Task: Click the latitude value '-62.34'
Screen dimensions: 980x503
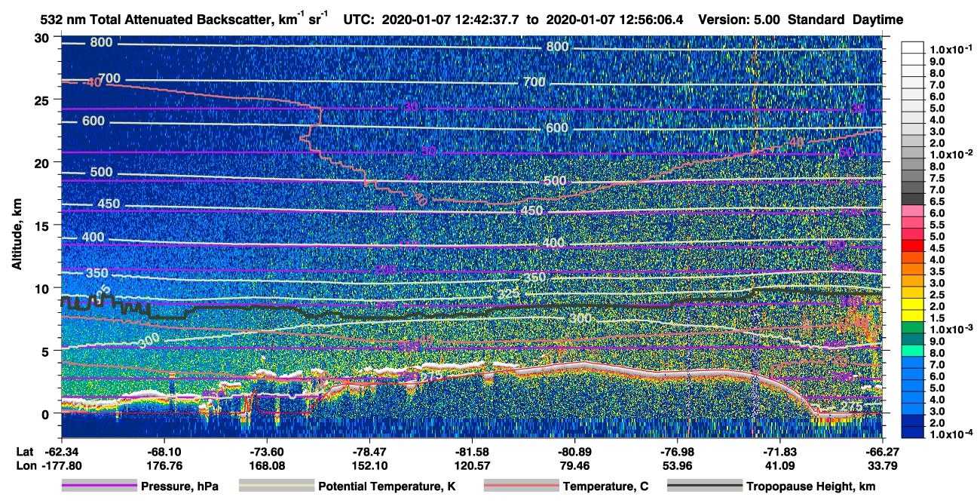Action: (x=61, y=452)
